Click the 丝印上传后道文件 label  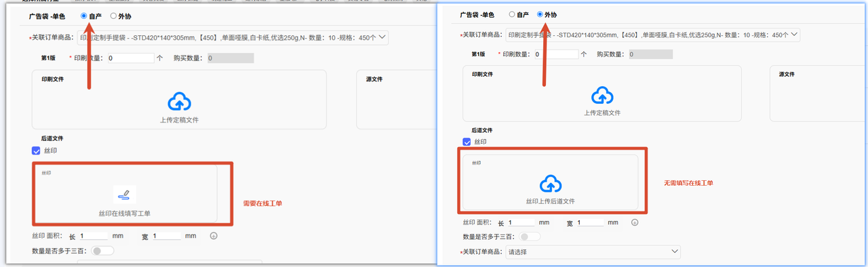point(551,201)
